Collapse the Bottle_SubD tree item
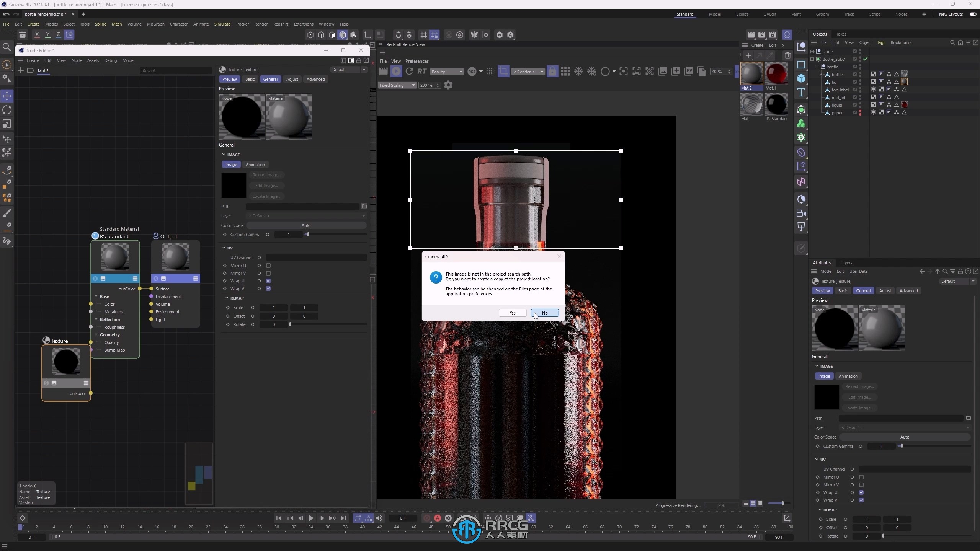Image resolution: width=980 pixels, height=551 pixels. click(812, 59)
